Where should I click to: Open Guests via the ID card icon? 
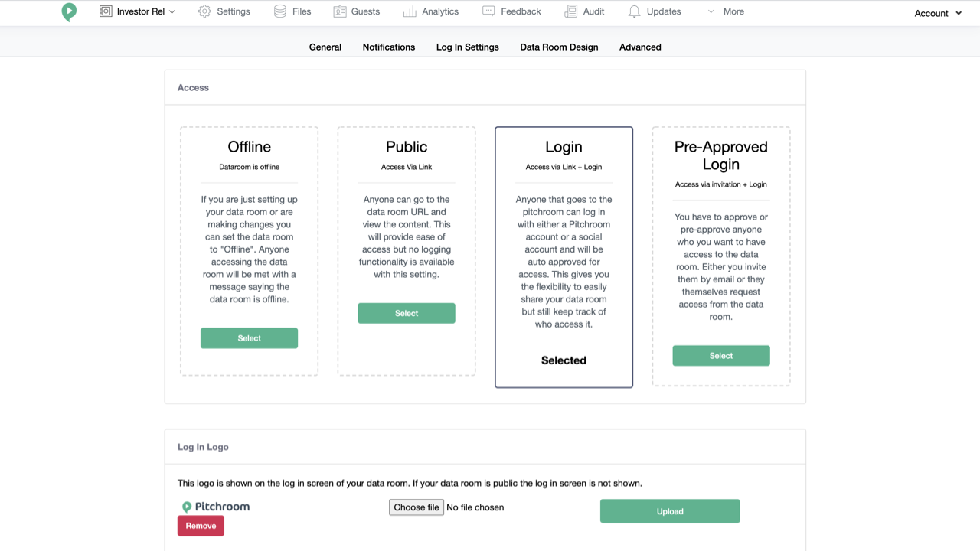pyautogui.click(x=340, y=11)
